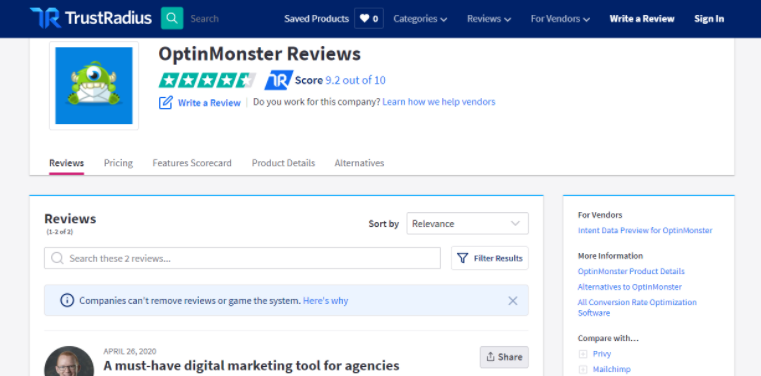Switch to the Pricing tab
The height and width of the screenshot is (376, 761).
[118, 163]
